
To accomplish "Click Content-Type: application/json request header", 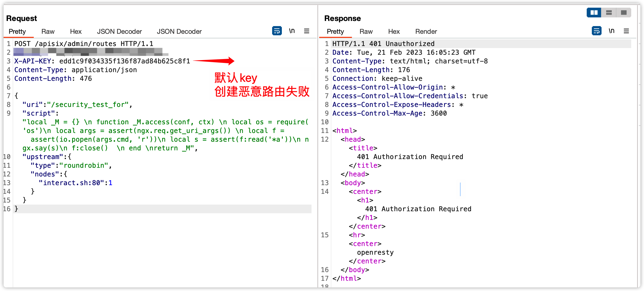I will [x=75, y=70].
